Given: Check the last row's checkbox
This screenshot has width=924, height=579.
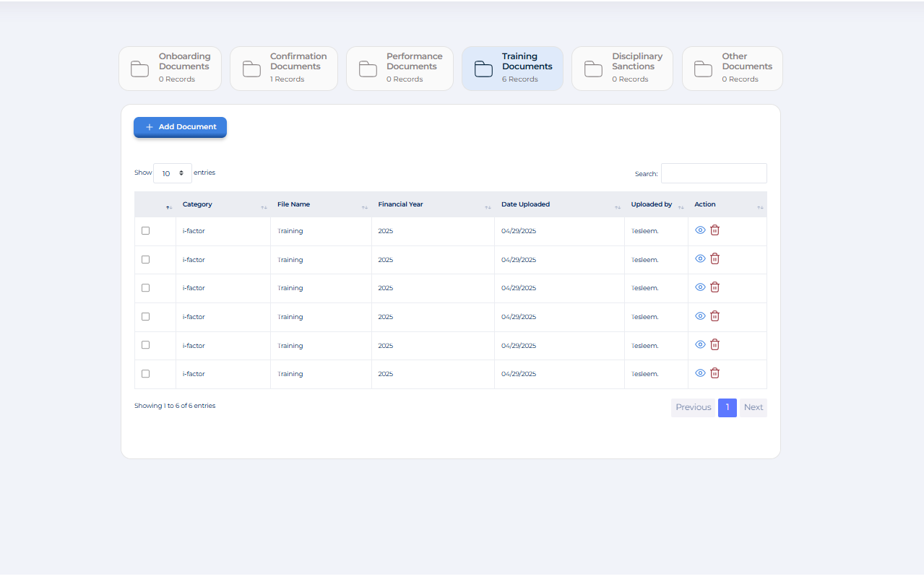Looking at the screenshot, I should 145,374.
